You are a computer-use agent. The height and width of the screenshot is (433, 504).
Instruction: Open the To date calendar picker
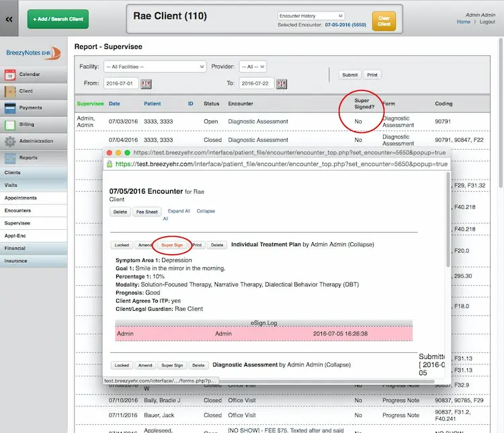pos(282,84)
